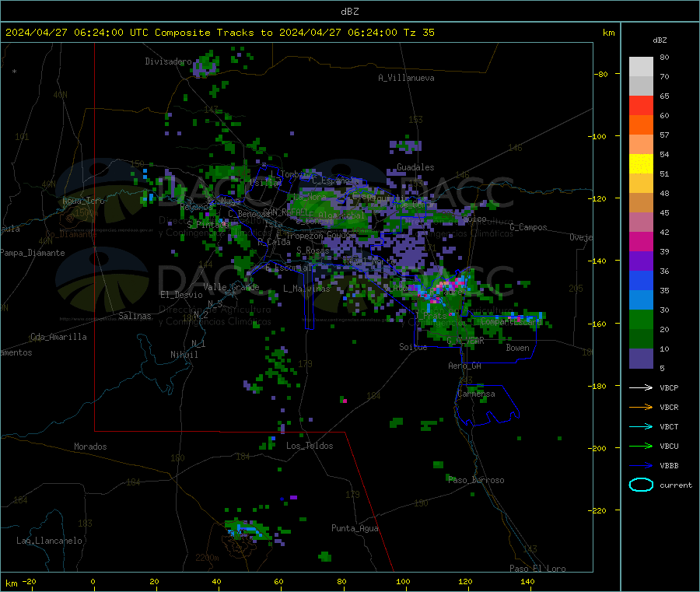
Task: Click the 'G_Campos' map label
Action: point(528,227)
